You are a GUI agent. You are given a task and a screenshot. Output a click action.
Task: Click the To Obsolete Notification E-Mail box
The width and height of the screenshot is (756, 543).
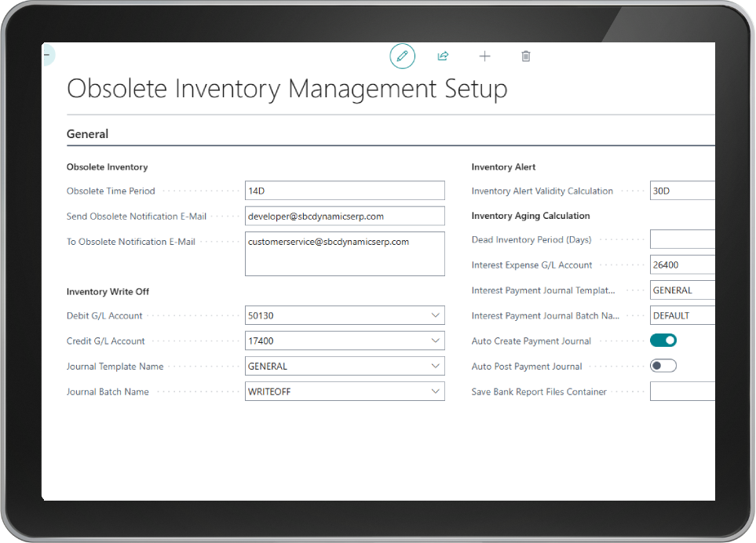coord(345,254)
